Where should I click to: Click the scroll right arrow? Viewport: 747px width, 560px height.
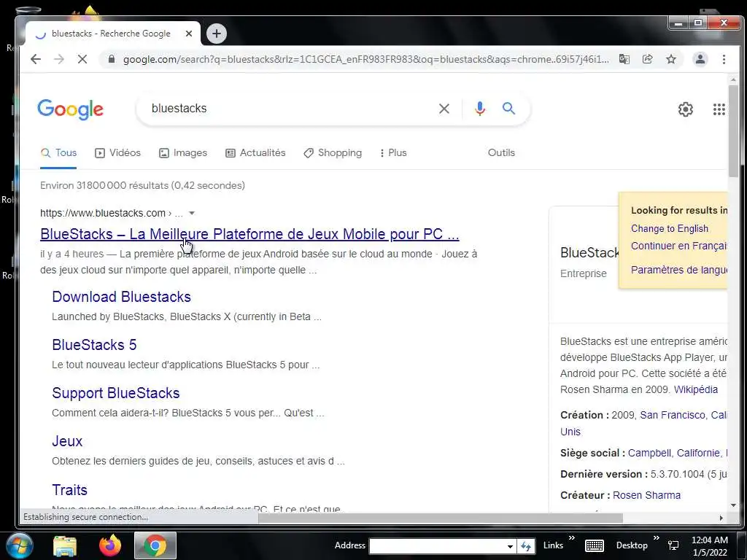tap(721, 518)
